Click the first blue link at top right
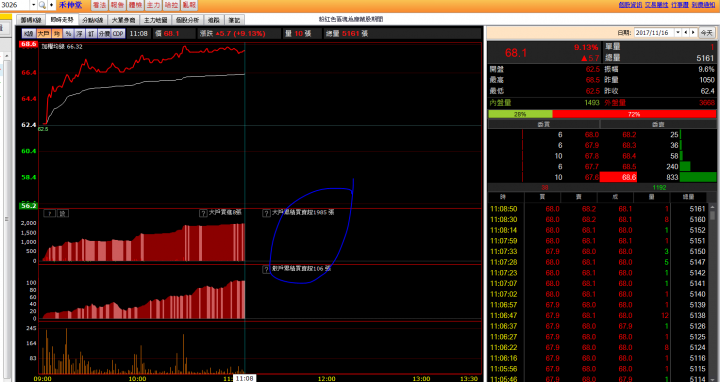 click(x=630, y=5)
